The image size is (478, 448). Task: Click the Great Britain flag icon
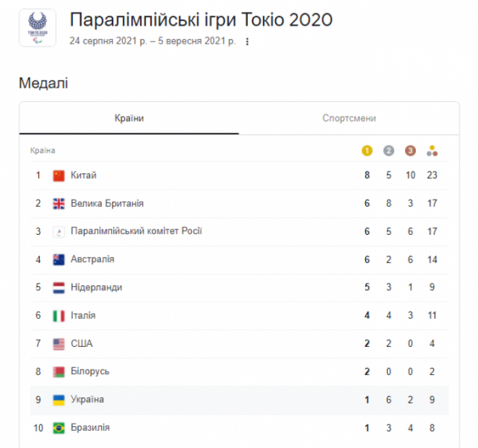[x=59, y=204]
